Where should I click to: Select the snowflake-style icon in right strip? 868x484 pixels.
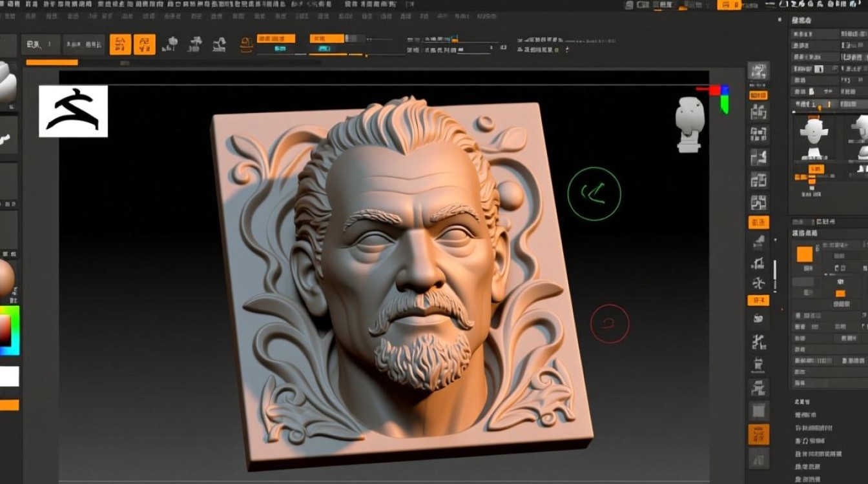pyautogui.click(x=758, y=282)
